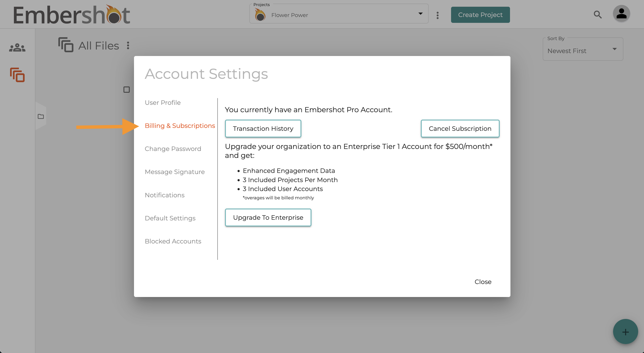The width and height of the screenshot is (644, 353).
Task: Click the Embershot logo
Action: (x=71, y=15)
